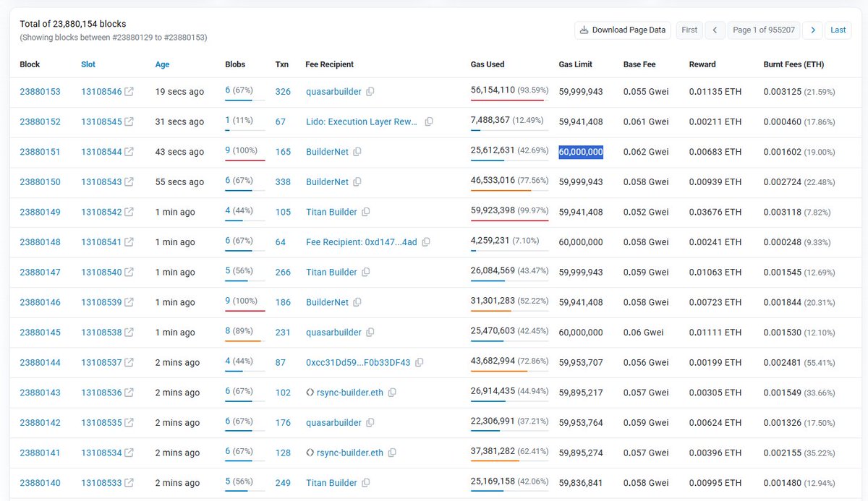The image size is (868, 501).
Task: Copy Lido Execution Layer Rewards address
Action: tap(428, 122)
